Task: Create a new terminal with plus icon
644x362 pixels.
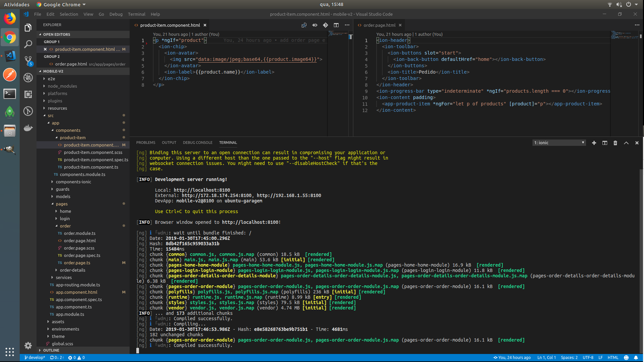Action: (x=594, y=143)
